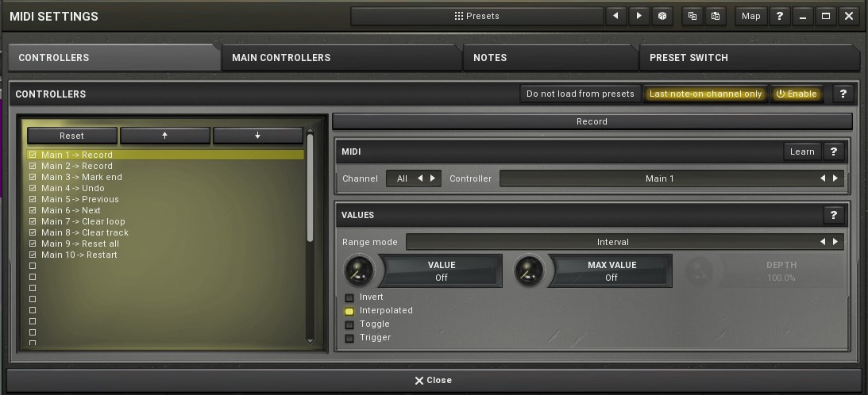Switch to the Controllers tab
The width and height of the screenshot is (868, 395).
pos(114,58)
